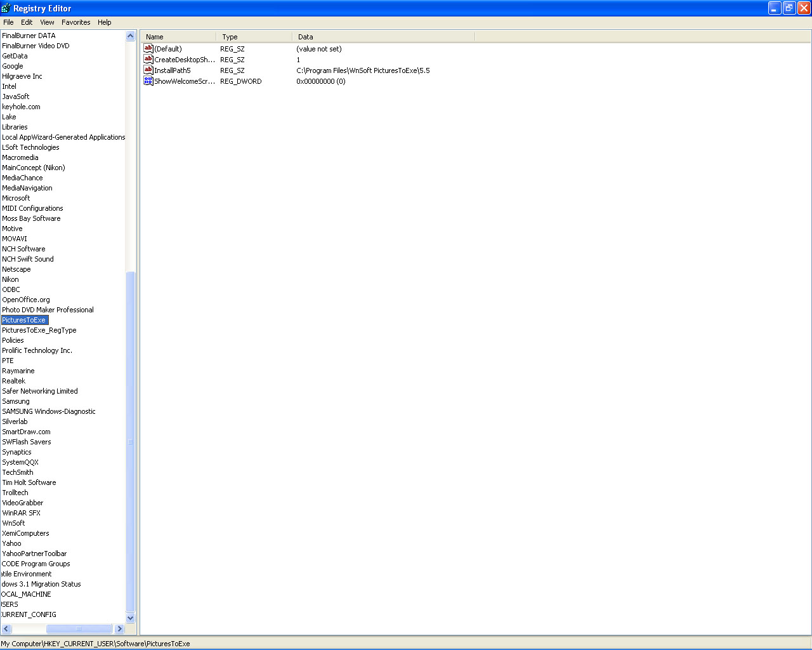
Task: Select the FinalBurner Video DVD key
Action: pyautogui.click(x=36, y=46)
